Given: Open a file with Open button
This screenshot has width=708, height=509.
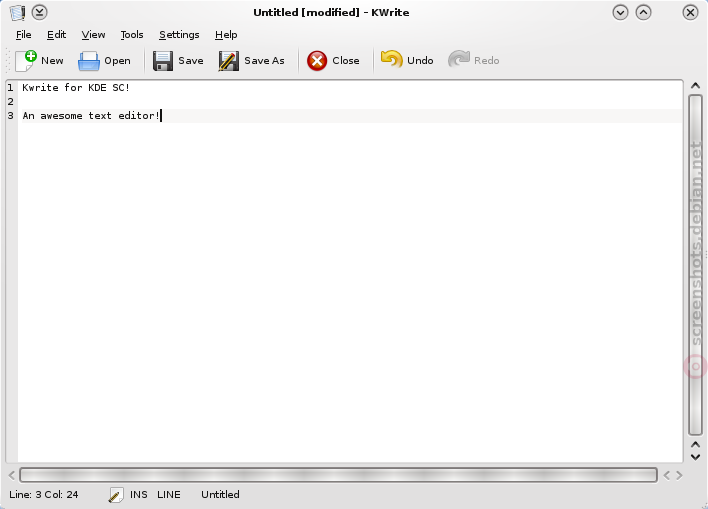Looking at the screenshot, I should (x=104, y=61).
